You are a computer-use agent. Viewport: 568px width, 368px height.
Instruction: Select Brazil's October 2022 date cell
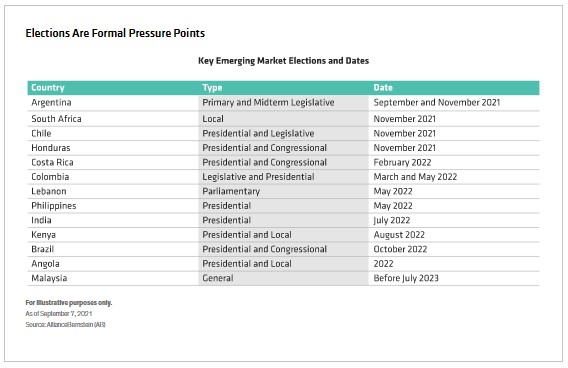tap(400, 249)
